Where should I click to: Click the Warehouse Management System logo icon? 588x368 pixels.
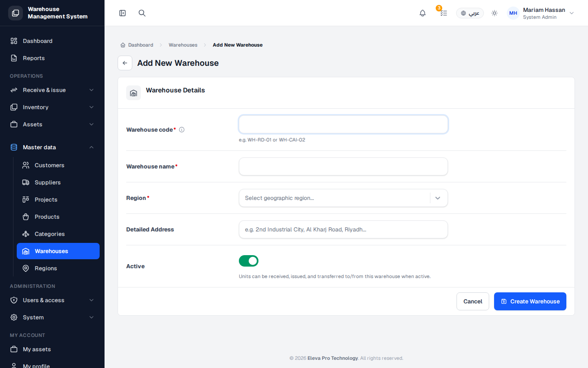pyautogui.click(x=16, y=13)
